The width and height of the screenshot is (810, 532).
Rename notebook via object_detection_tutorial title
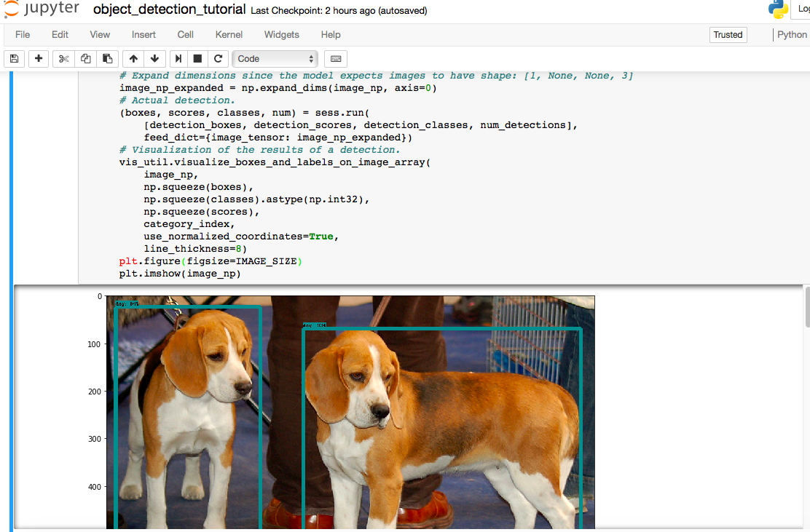169,10
